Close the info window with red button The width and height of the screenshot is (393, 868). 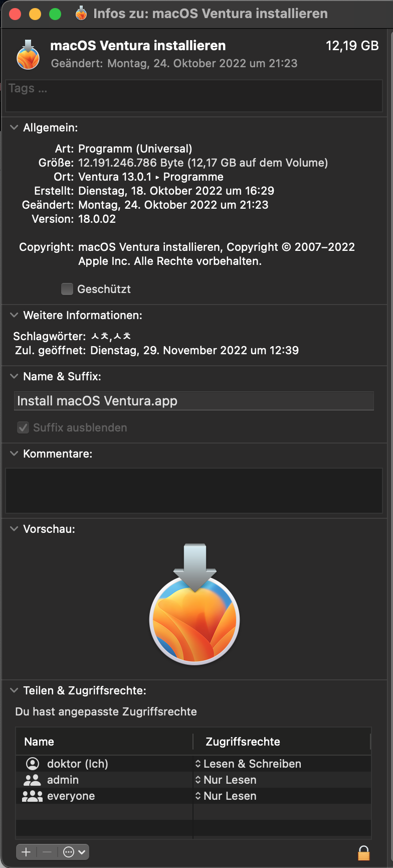point(15,14)
